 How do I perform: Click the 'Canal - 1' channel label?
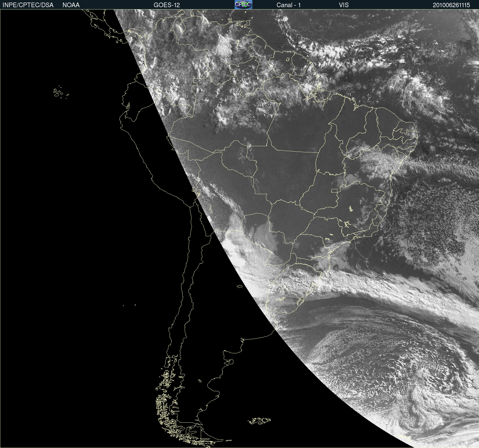point(289,5)
